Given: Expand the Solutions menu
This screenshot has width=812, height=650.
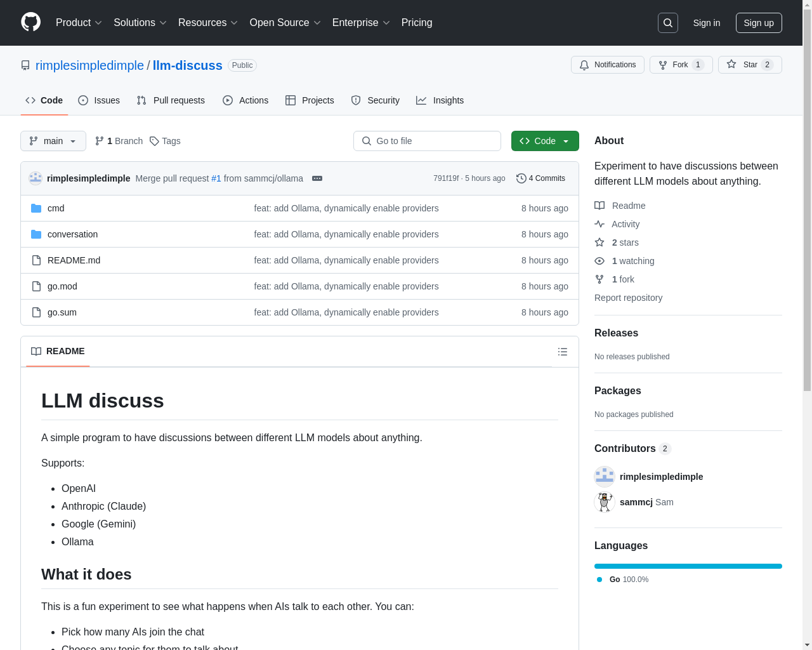Looking at the screenshot, I should tap(140, 23).
